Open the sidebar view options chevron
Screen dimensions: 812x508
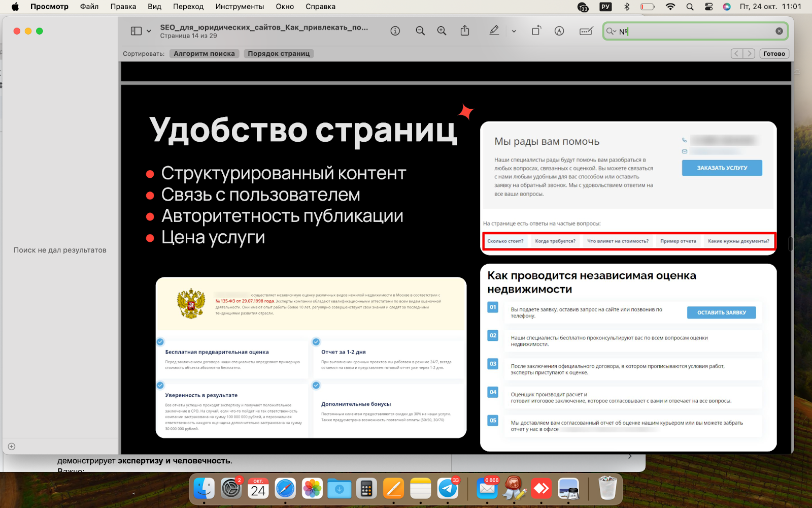pyautogui.click(x=148, y=30)
